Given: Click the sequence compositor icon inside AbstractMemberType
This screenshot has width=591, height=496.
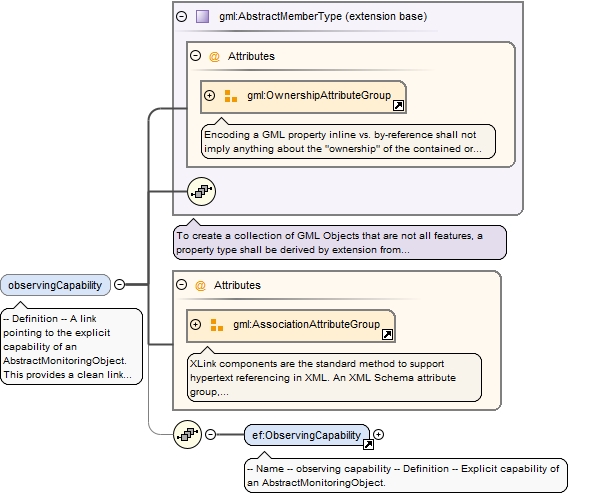Looking at the screenshot, I should tap(202, 191).
